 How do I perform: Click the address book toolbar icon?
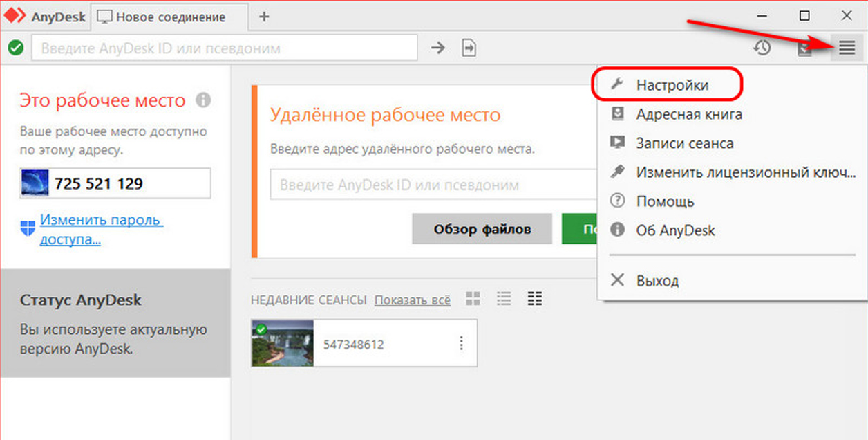pyautogui.click(x=804, y=48)
